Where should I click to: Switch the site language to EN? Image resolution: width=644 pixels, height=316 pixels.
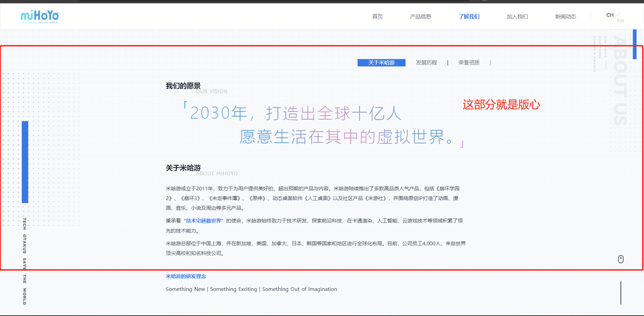click(621, 21)
